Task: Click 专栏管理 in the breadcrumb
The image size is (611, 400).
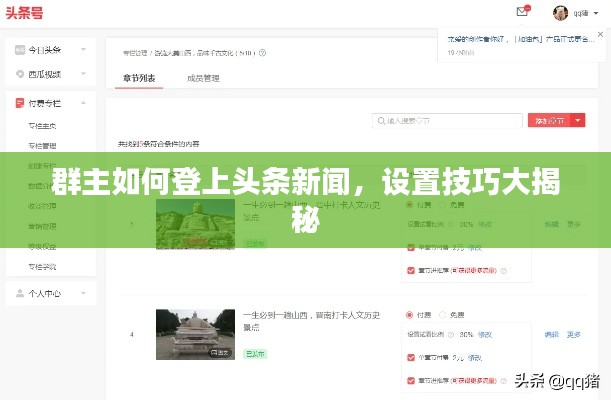Action: coord(135,53)
